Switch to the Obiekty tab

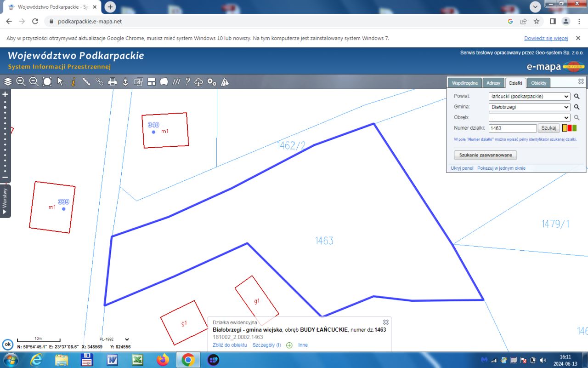539,83
